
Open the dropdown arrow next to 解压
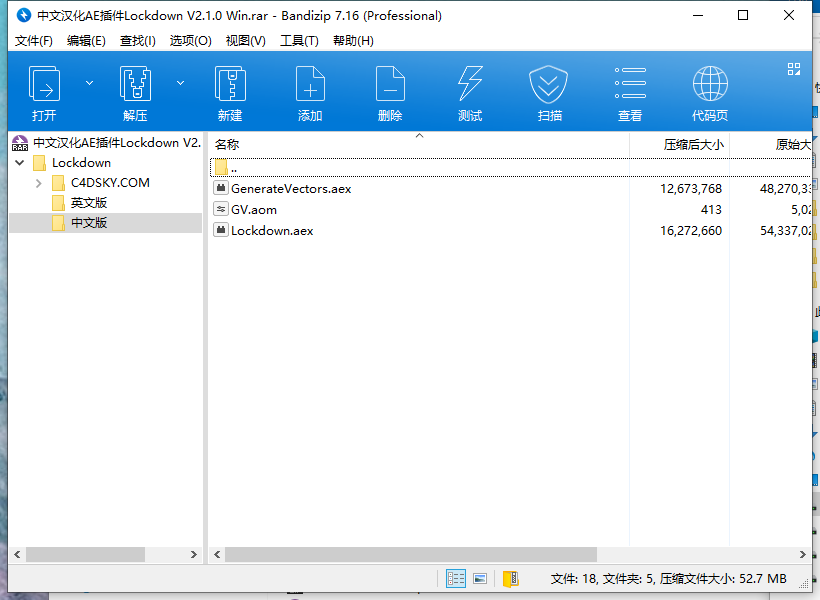point(180,83)
